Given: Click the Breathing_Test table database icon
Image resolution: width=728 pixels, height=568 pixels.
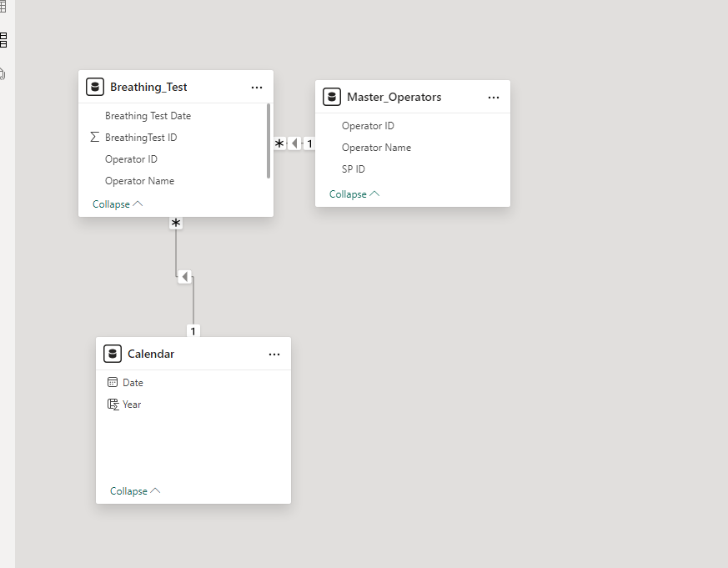Looking at the screenshot, I should coord(95,87).
